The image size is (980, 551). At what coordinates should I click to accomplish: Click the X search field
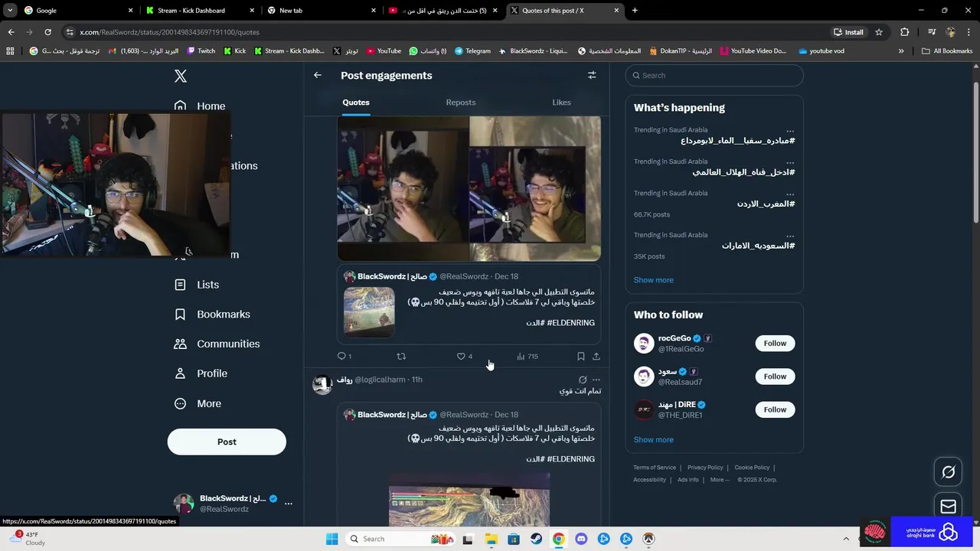714,76
